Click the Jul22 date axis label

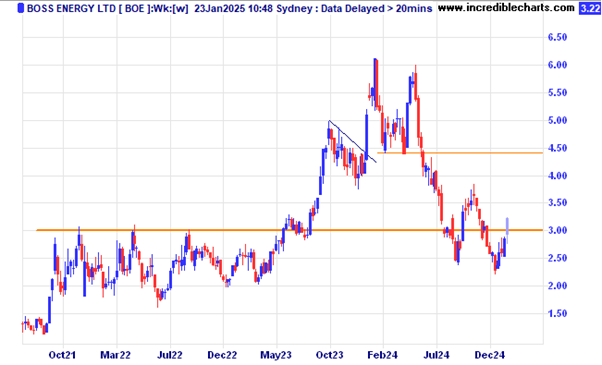click(170, 355)
